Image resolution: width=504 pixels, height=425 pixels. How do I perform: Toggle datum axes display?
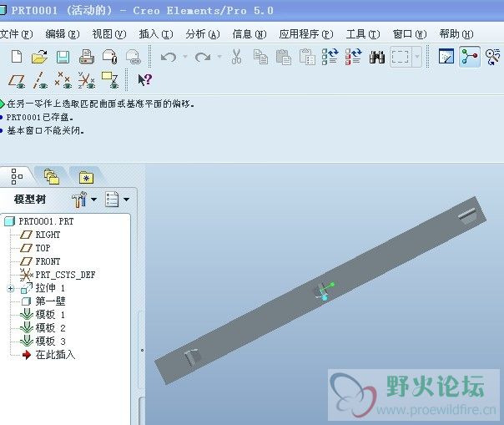coord(40,80)
